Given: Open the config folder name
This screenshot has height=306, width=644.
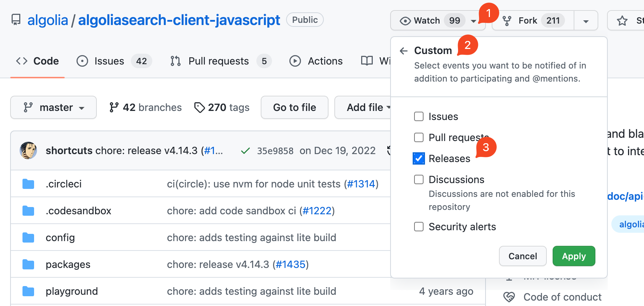Looking at the screenshot, I should tap(60, 237).
